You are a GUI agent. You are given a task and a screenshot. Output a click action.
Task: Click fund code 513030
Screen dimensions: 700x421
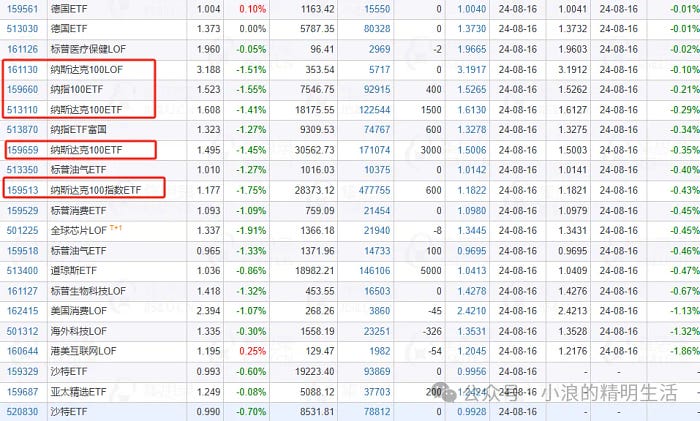pos(22,28)
